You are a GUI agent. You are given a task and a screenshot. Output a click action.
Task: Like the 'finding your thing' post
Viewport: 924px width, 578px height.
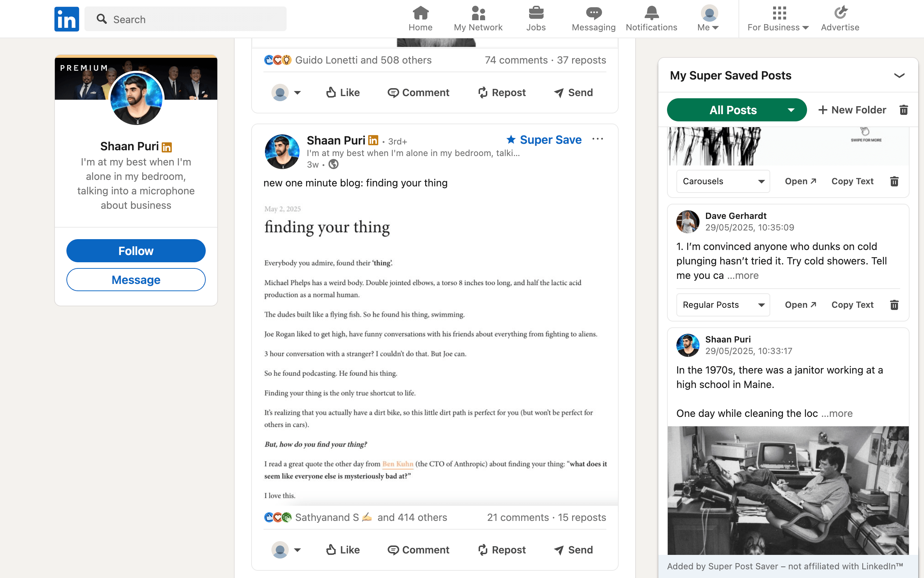[x=343, y=550]
